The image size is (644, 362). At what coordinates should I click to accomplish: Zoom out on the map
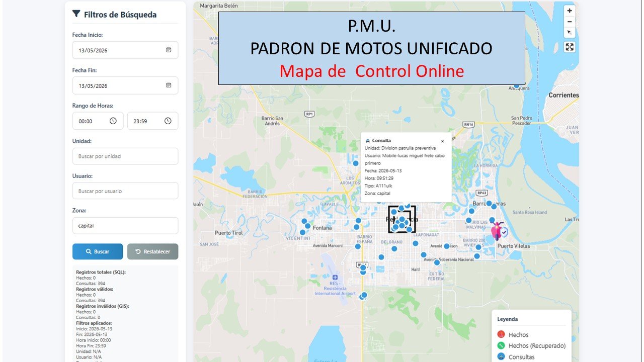569,22
